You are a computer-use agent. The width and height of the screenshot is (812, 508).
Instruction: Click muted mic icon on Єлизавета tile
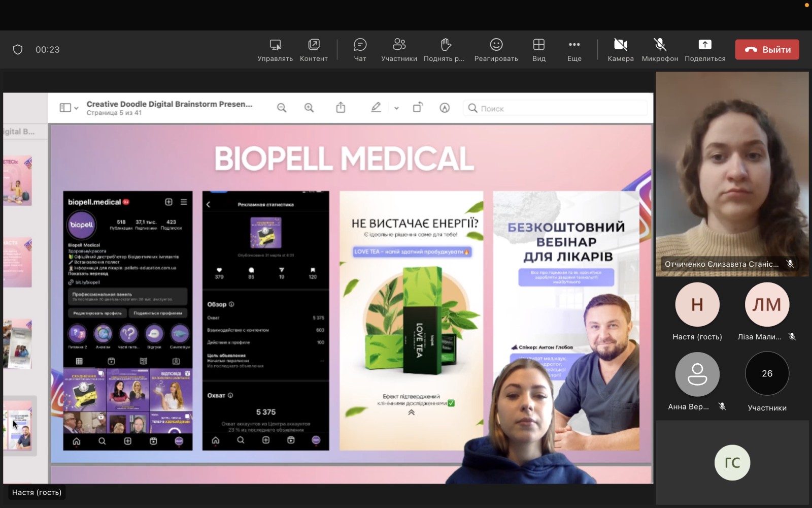coord(790,264)
